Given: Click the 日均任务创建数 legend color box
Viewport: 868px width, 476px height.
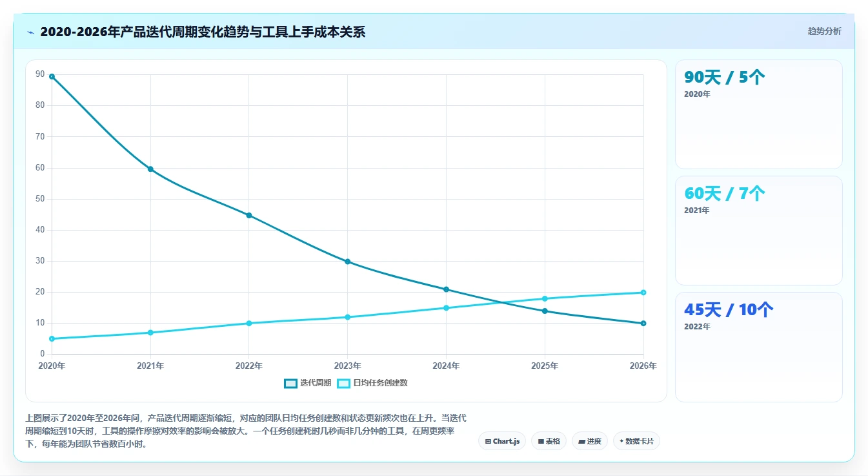Looking at the screenshot, I should (343, 383).
